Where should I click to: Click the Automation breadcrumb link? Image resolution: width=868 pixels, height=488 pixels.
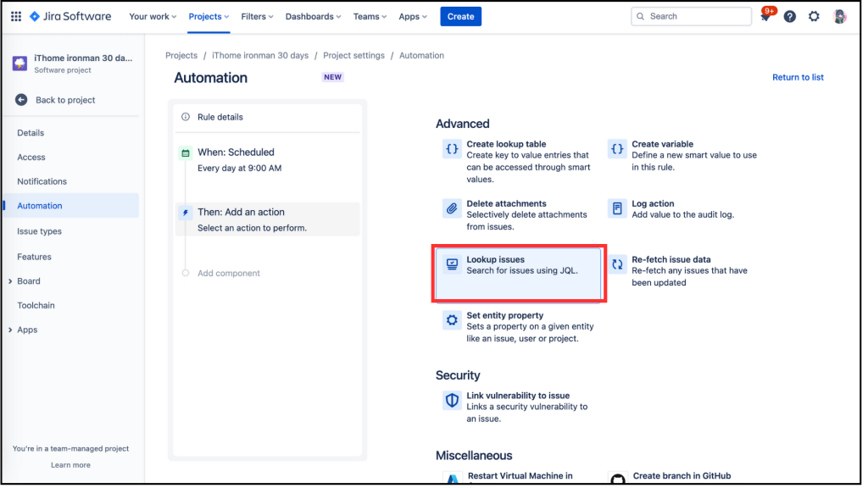(x=424, y=56)
